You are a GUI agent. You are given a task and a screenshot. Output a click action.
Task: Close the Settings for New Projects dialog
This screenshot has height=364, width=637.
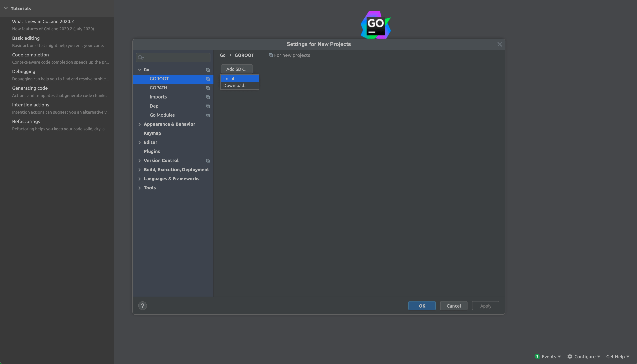(x=500, y=44)
